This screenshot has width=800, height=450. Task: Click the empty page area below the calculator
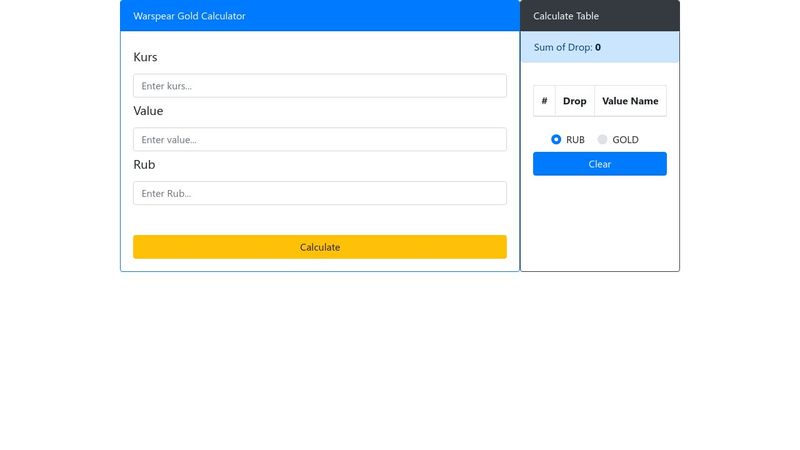click(400, 370)
